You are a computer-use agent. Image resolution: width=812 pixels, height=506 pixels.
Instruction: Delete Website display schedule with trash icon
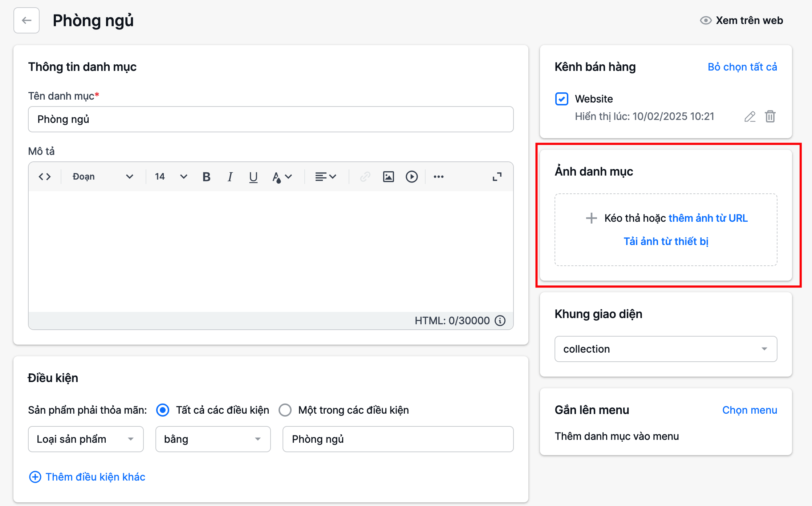coord(770,116)
